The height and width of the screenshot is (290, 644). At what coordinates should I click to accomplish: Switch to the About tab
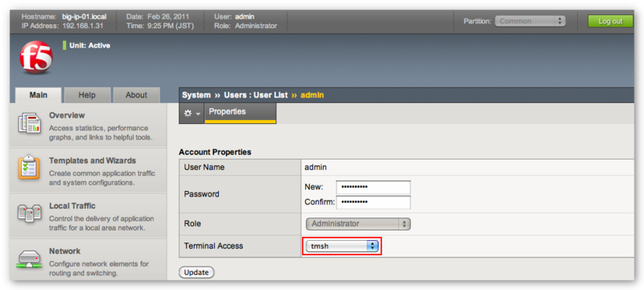point(136,95)
